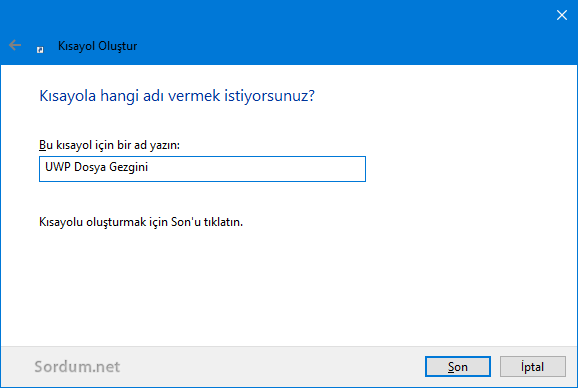
Task: Click the label 'Bu kısayol için bir ad yazın:'
Action: pyautogui.click(x=109, y=145)
